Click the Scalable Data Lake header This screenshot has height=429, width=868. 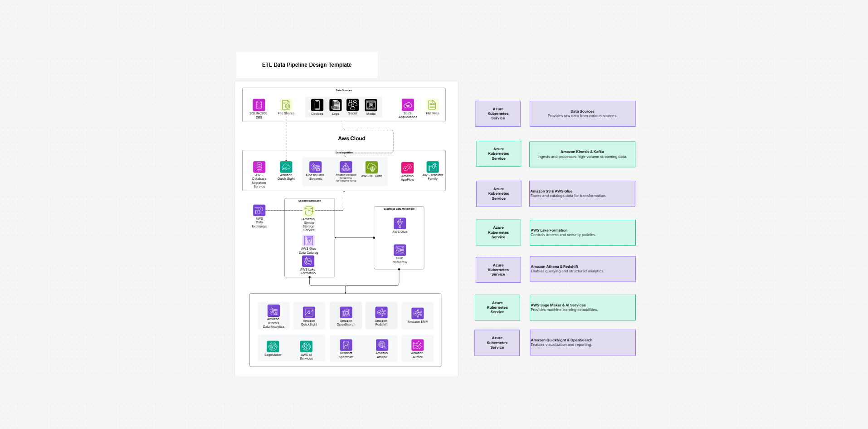[x=309, y=201]
